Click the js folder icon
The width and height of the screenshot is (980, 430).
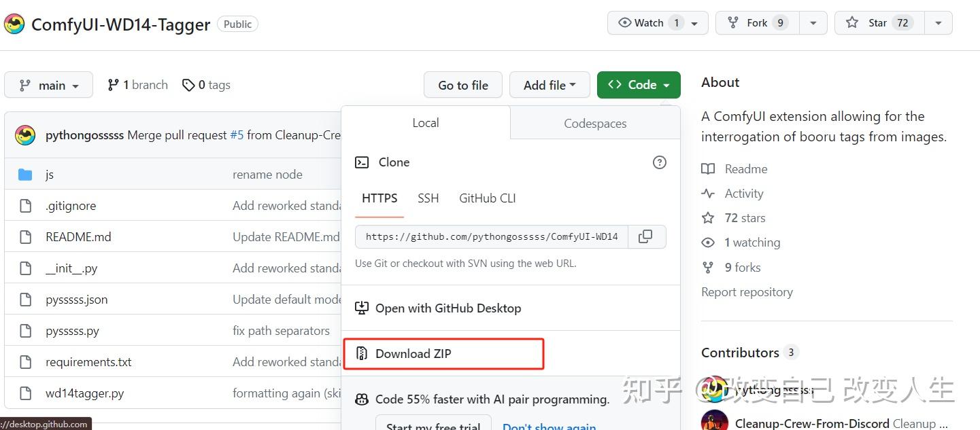point(26,175)
